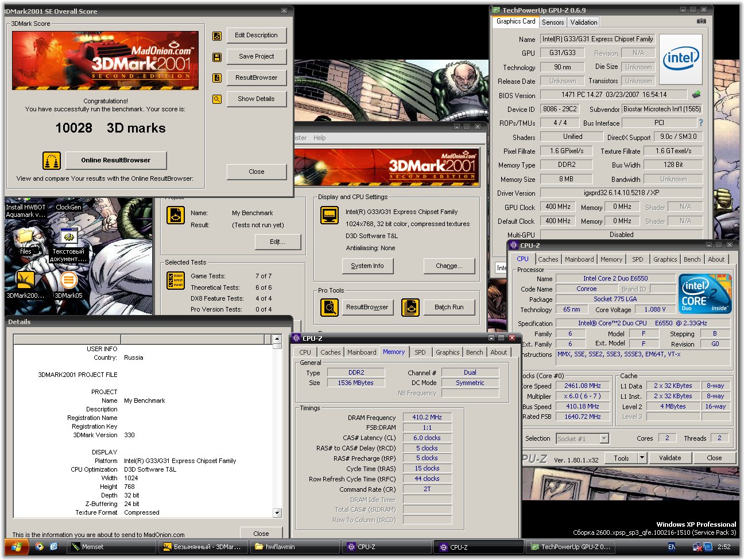Switch to the Sensors tab in GPU-Z
Screen dimensions: 744x560
point(553,22)
